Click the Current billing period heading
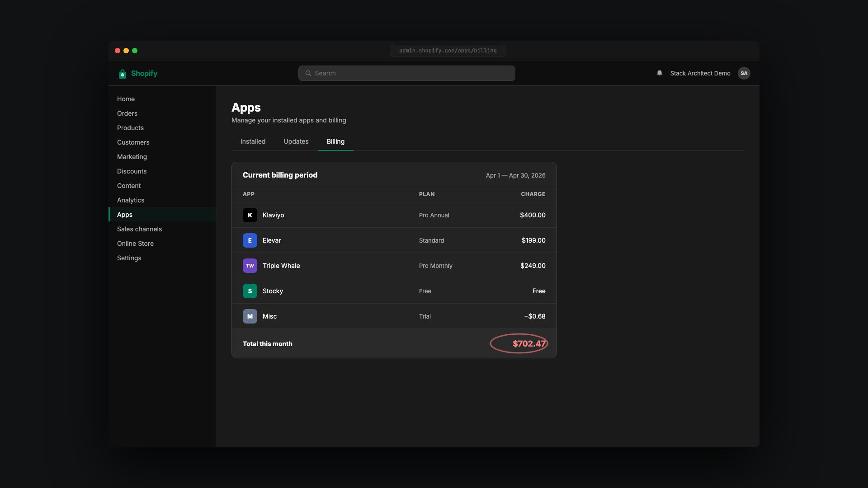Viewport: 868px width, 488px height. pyautogui.click(x=280, y=175)
